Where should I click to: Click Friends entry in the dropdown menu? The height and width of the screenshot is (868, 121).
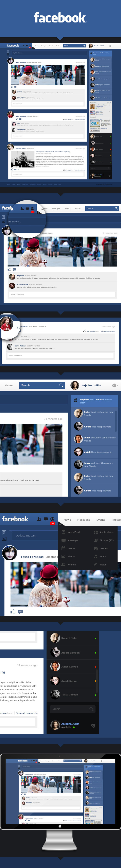(x=71, y=564)
